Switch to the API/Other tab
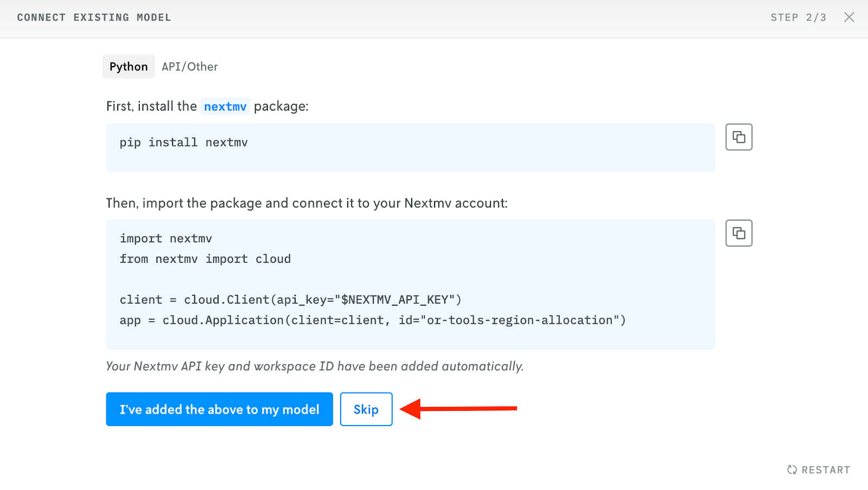Screen dimensions: 868x490 coord(190,67)
